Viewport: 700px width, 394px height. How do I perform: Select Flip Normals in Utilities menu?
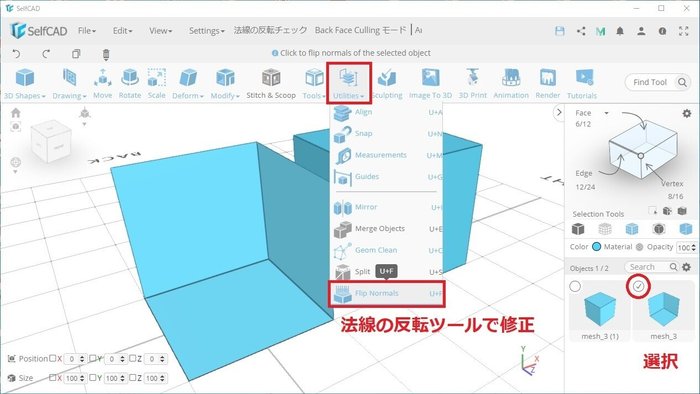387,294
